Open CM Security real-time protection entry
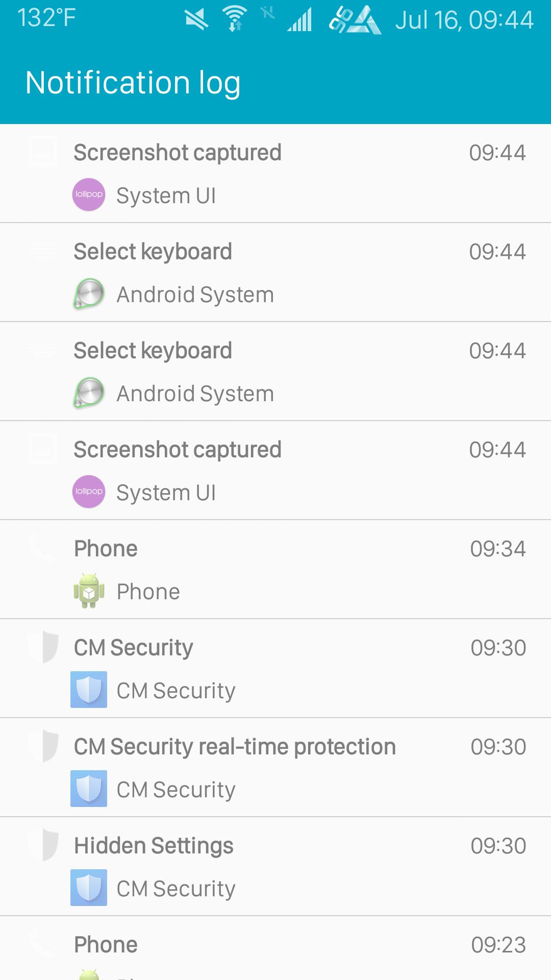 coord(275,768)
